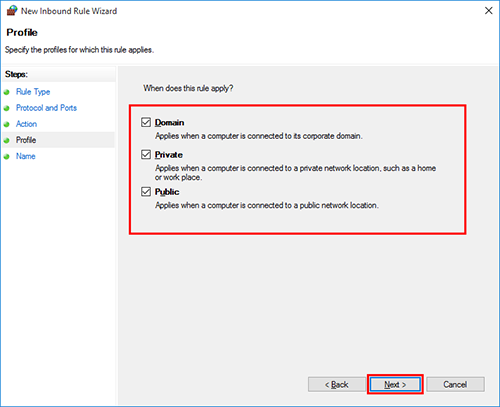Click the green bullet beside Protocol and Ports
500x407 pixels.
tap(7, 108)
